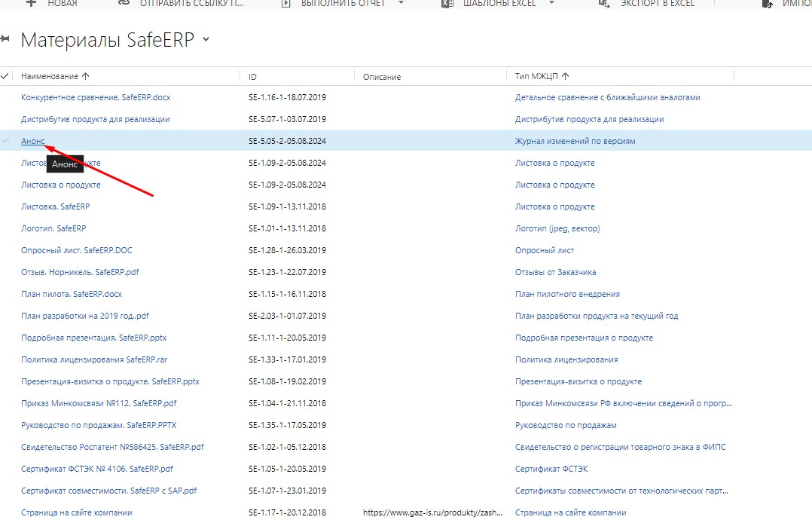Open Политика лицензирования SafeERP.rar
This screenshot has height=523, width=812.
[x=94, y=359]
